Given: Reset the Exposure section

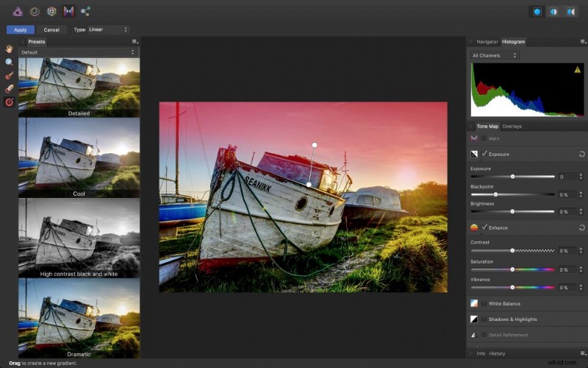Looking at the screenshot, I should click(x=581, y=154).
